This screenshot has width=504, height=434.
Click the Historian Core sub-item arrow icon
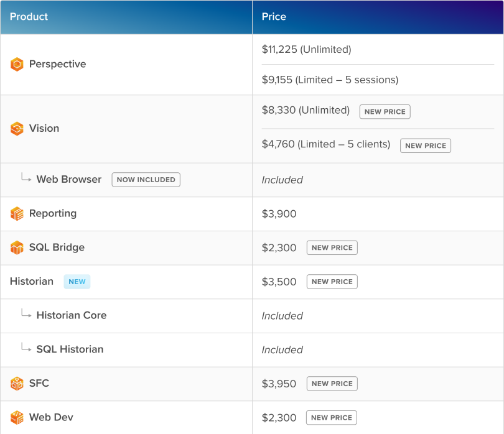[26, 313]
